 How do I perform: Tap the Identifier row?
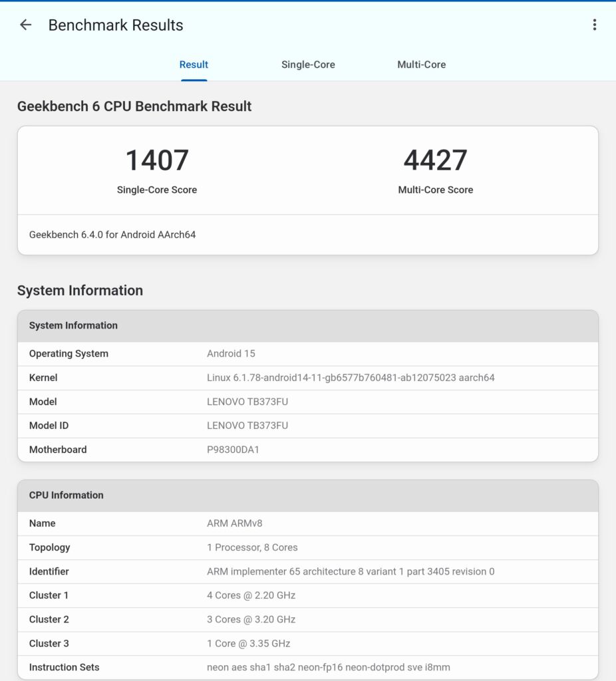(307, 571)
